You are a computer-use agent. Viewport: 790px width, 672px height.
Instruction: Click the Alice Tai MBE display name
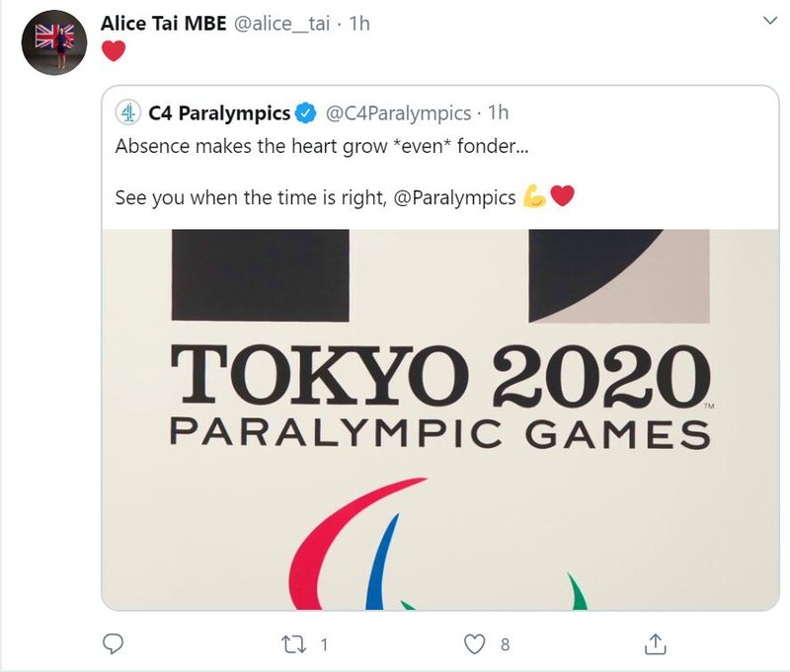tap(163, 23)
